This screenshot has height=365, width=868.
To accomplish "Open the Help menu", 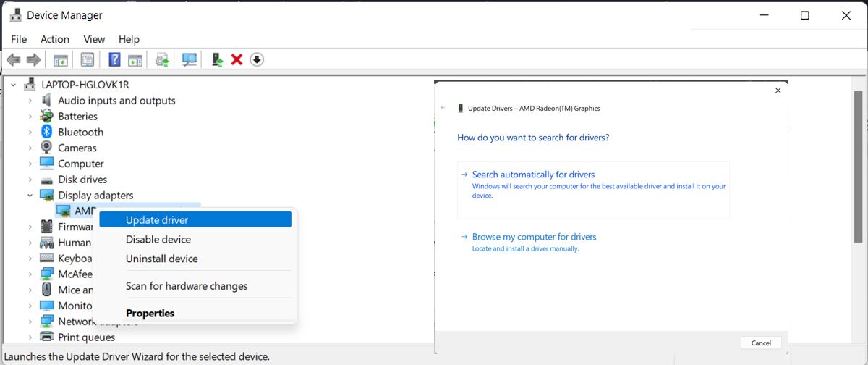I will tap(129, 39).
